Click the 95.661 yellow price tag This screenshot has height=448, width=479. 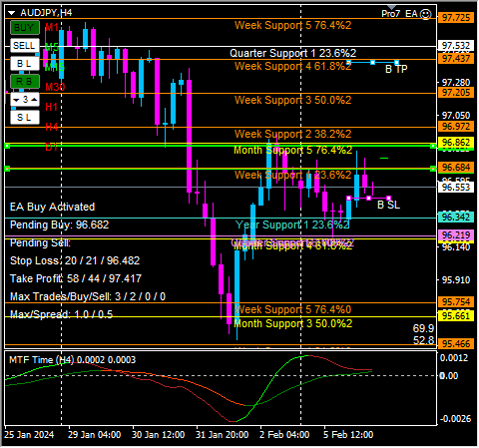pos(456,315)
